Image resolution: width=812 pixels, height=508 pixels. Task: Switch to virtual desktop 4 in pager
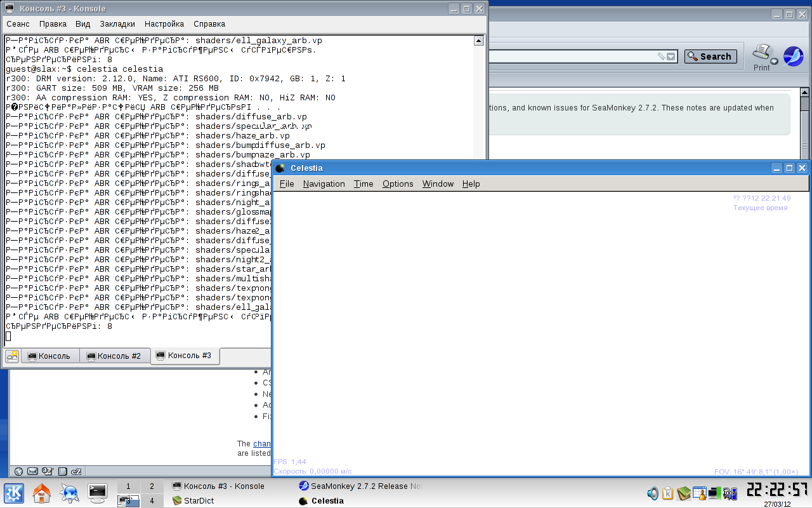pyautogui.click(x=151, y=501)
